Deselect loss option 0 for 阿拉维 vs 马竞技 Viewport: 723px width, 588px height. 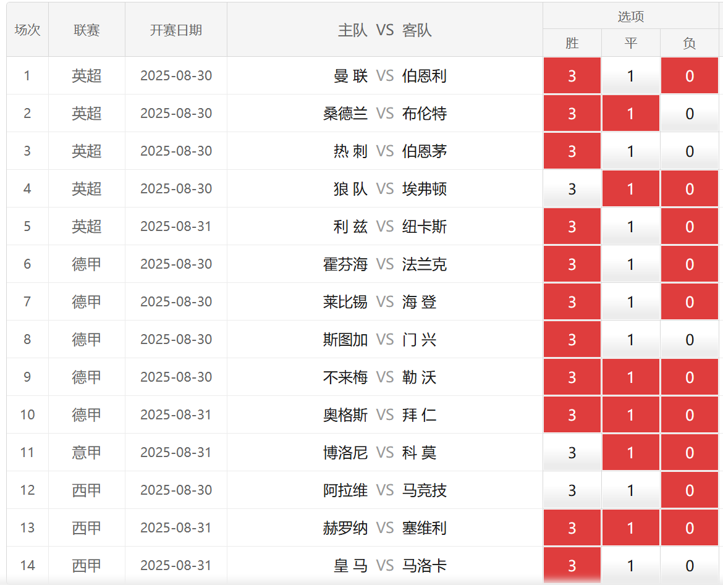point(690,490)
